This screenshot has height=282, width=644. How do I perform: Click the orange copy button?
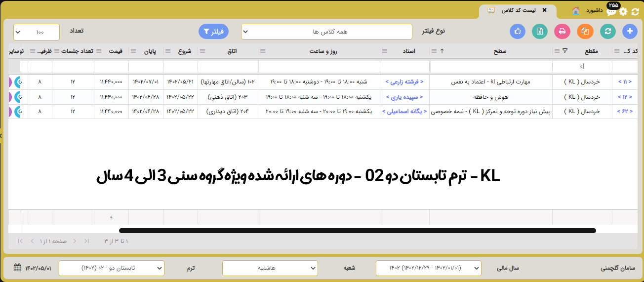click(x=585, y=31)
